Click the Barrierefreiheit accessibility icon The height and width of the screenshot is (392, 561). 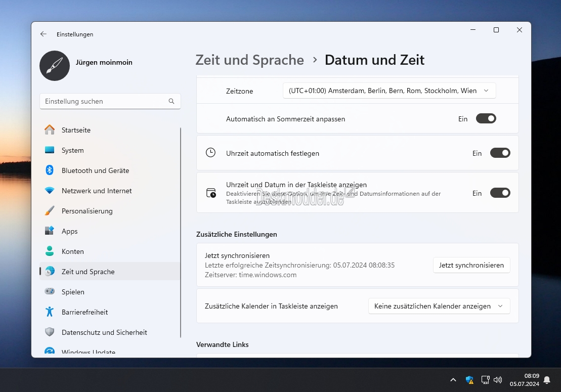tap(50, 312)
